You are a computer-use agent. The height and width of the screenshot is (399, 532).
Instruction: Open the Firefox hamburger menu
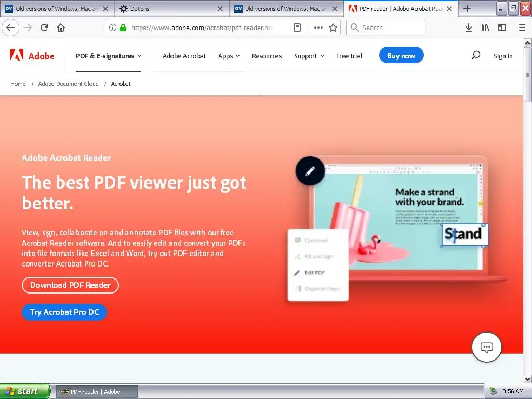[x=522, y=28]
